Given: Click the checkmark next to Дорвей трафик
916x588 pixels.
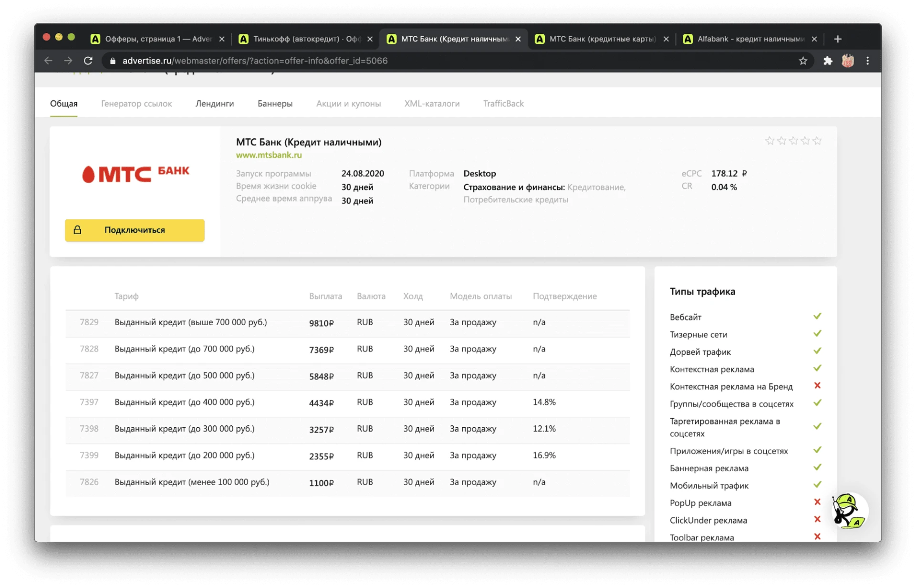Looking at the screenshot, I should (817, 351).
